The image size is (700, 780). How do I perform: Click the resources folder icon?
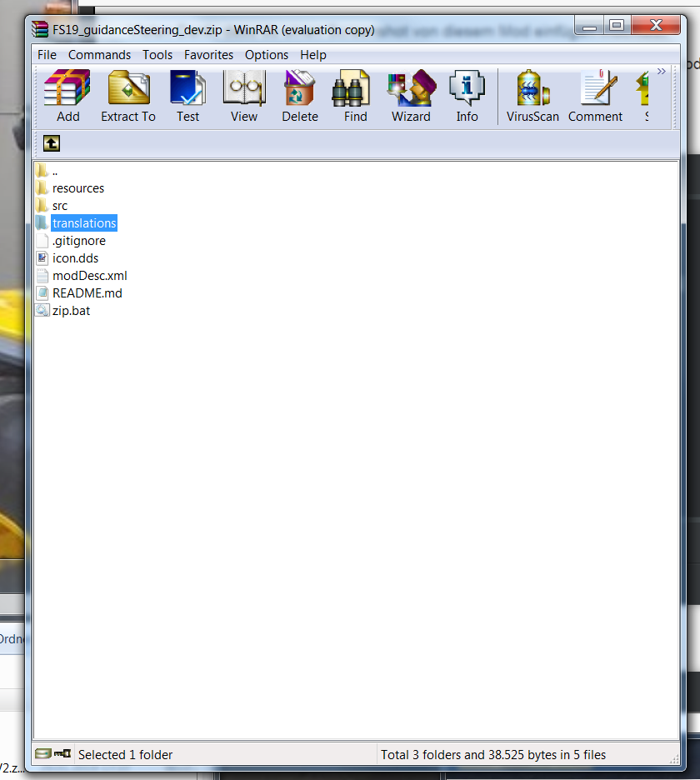[42, 188]
